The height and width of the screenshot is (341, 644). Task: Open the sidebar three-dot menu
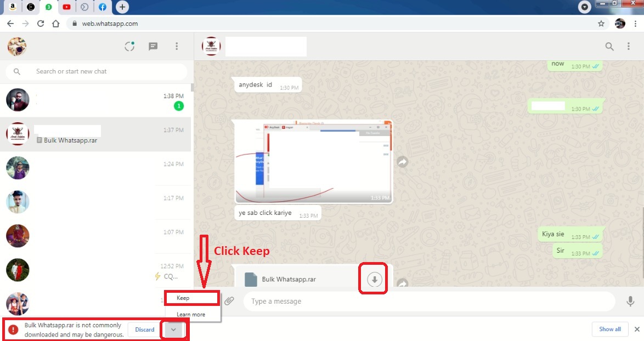pyautogui.click(x=177, y=47)
